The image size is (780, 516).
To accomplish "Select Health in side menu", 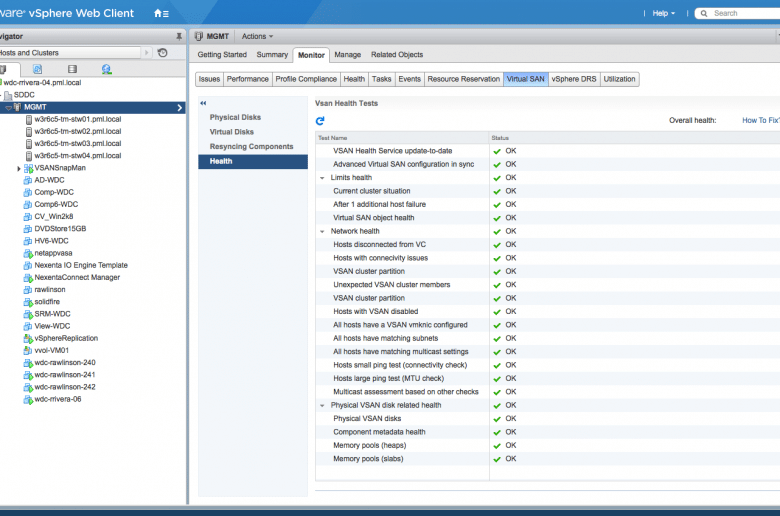I will (x=253, y=162).
